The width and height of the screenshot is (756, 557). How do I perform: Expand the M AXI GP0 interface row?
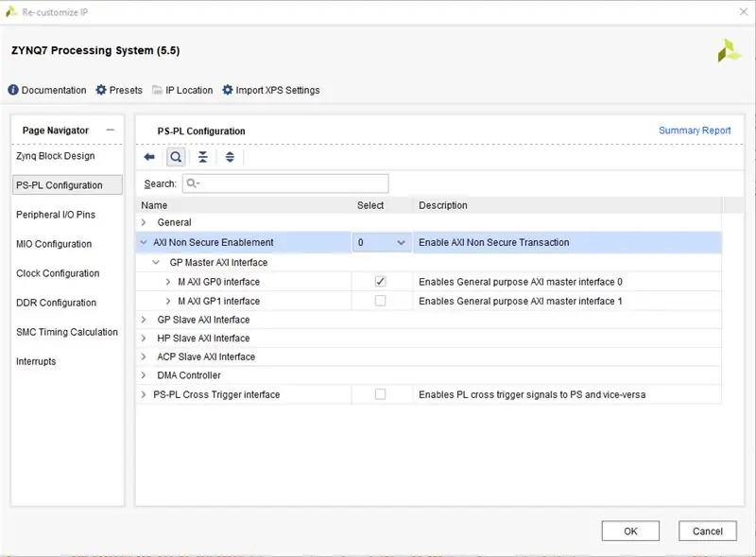168,282
